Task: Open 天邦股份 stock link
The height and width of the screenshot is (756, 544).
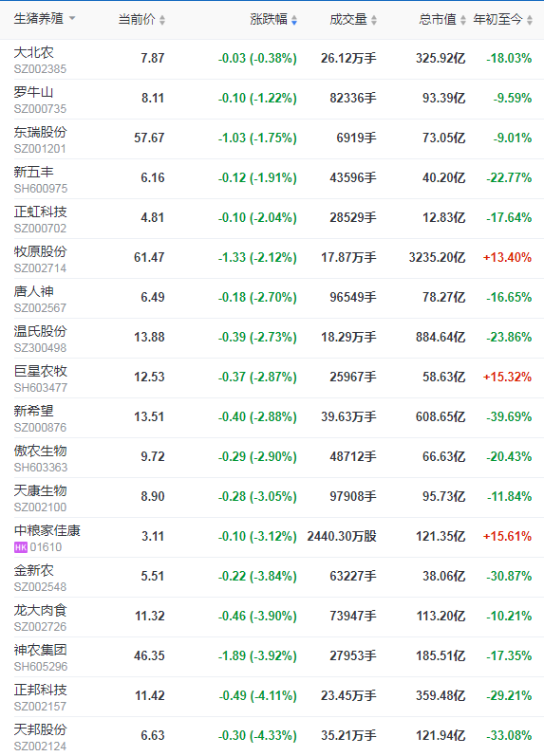Action: [41, 730]
